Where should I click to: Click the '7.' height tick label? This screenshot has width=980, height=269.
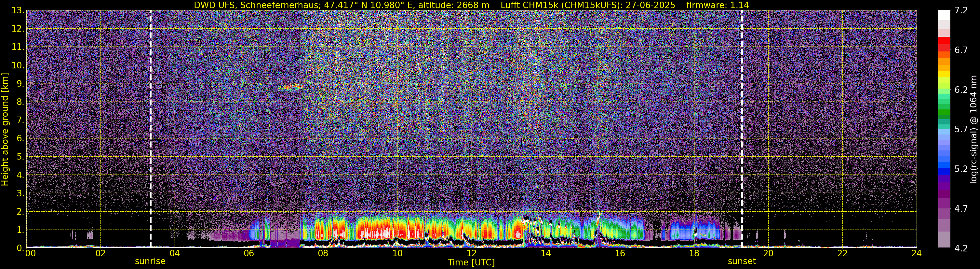coord(20,120)
